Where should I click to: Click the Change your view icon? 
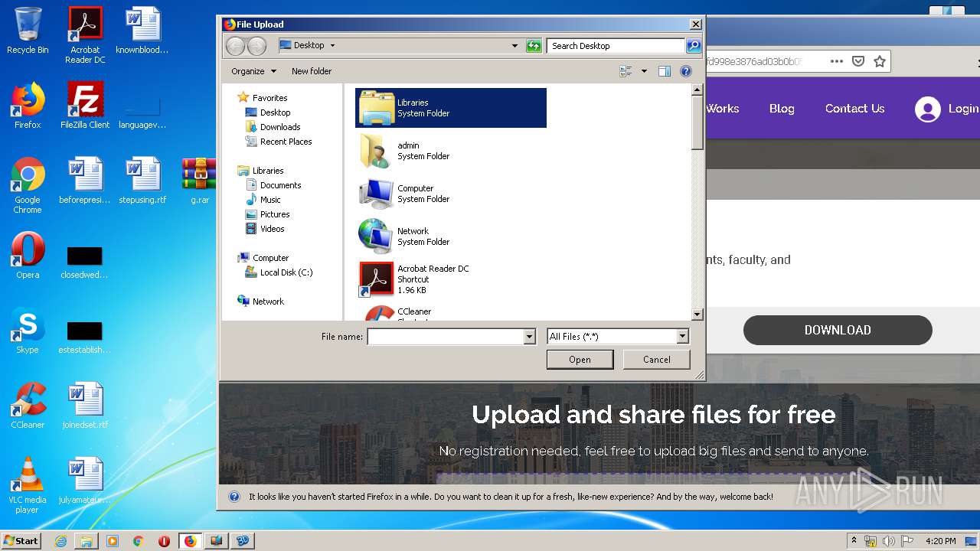click(x=626, y=71)
